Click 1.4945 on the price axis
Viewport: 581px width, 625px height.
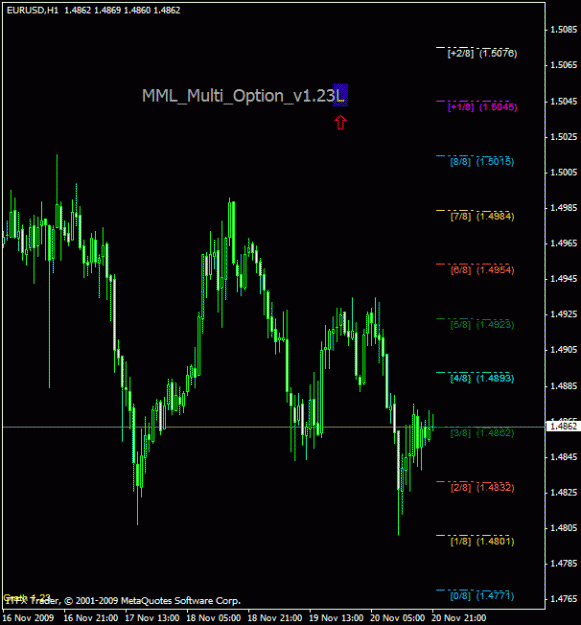pyautogui.click(x=563, y=279)
